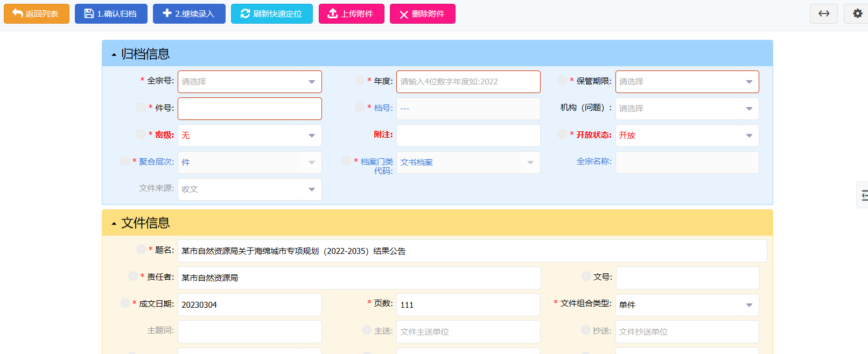868x354 pixels.
Task: Open the side panel tab on right edge
Action: (x=863, y=195)
